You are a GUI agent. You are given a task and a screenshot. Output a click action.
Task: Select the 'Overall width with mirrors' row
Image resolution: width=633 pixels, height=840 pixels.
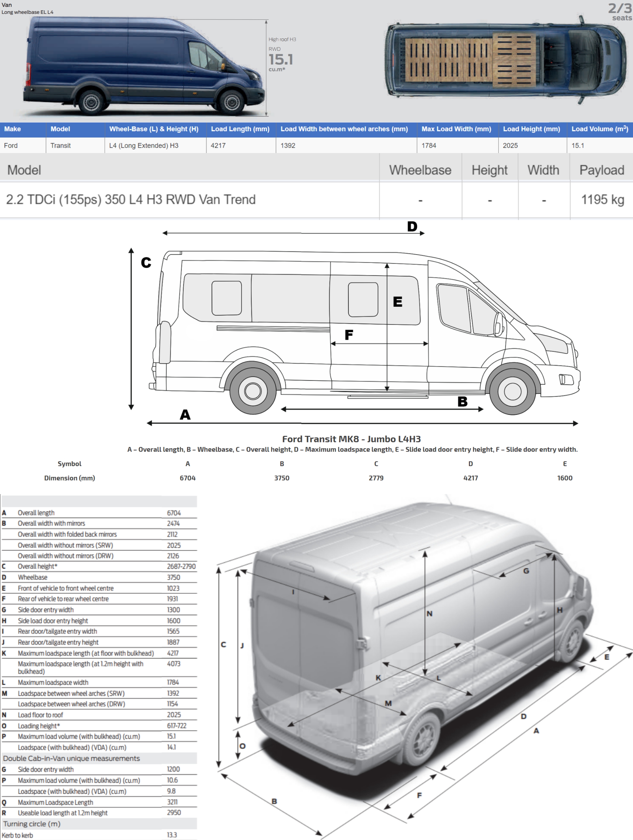(x=99, y=523)
